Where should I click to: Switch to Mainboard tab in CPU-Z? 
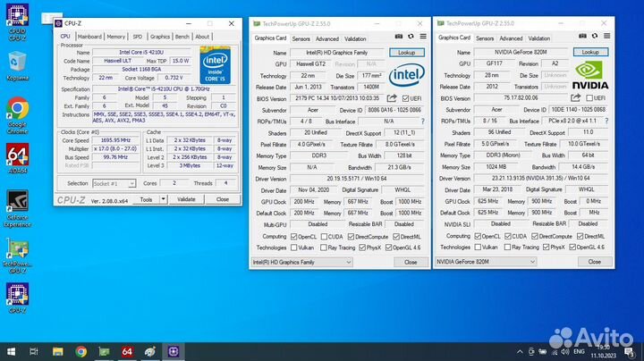tap(89, 37)
